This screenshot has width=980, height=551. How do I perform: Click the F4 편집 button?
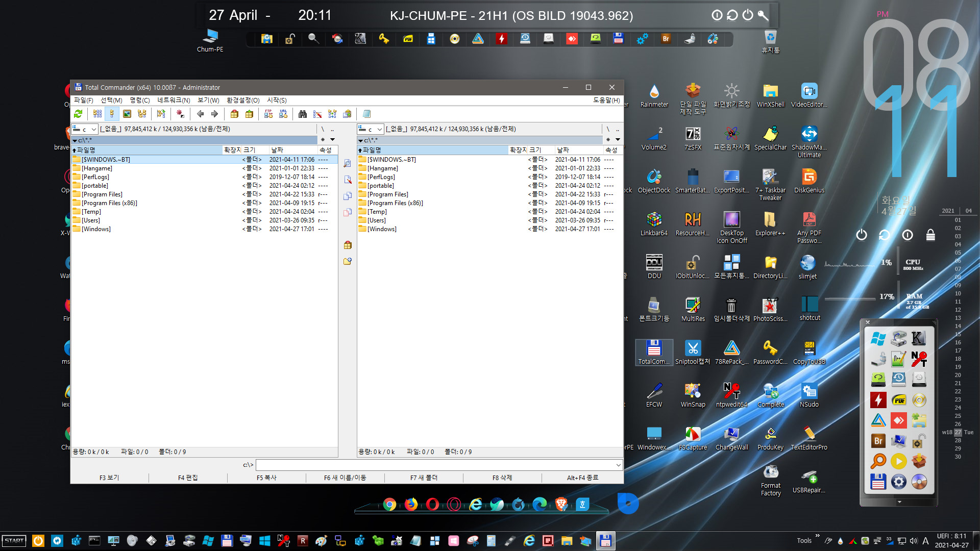(188, 478)
